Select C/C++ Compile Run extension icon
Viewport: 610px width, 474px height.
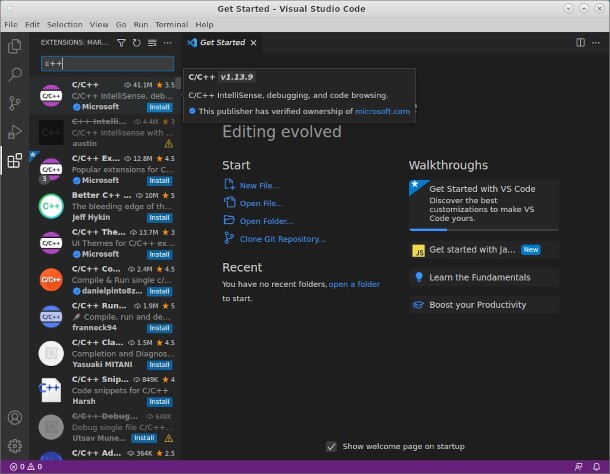51,280
